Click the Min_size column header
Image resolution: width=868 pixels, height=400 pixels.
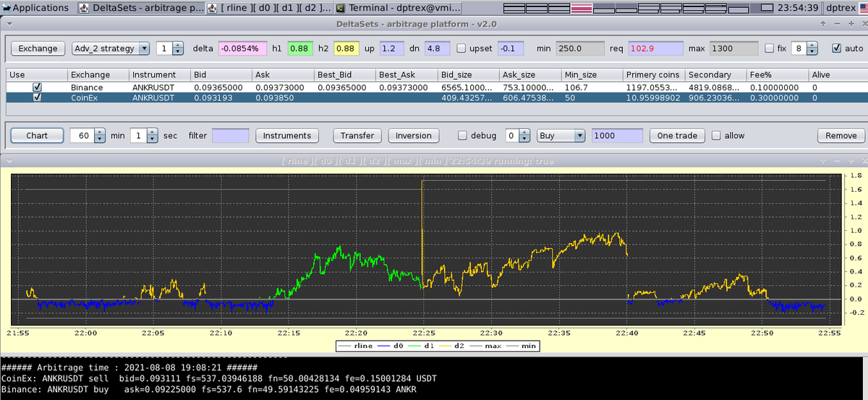point(592,75)
